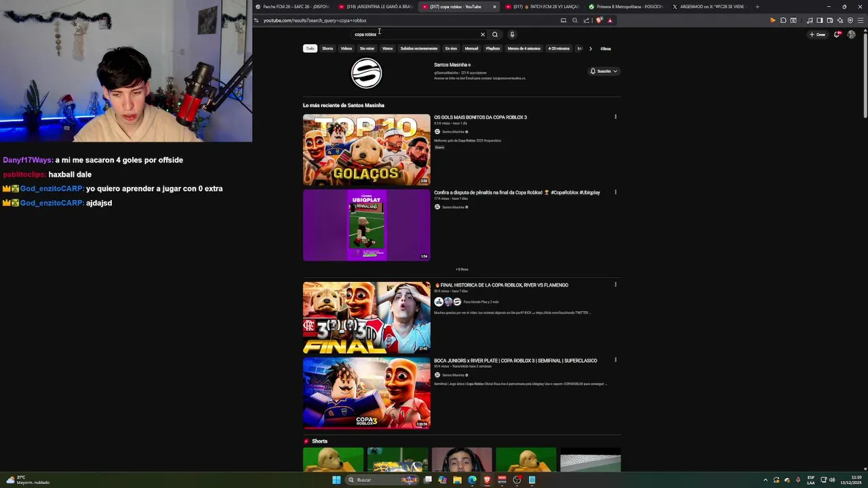Open File Explorer from taskbar
The height and width of the screenshot is (488, 868).
458,480
